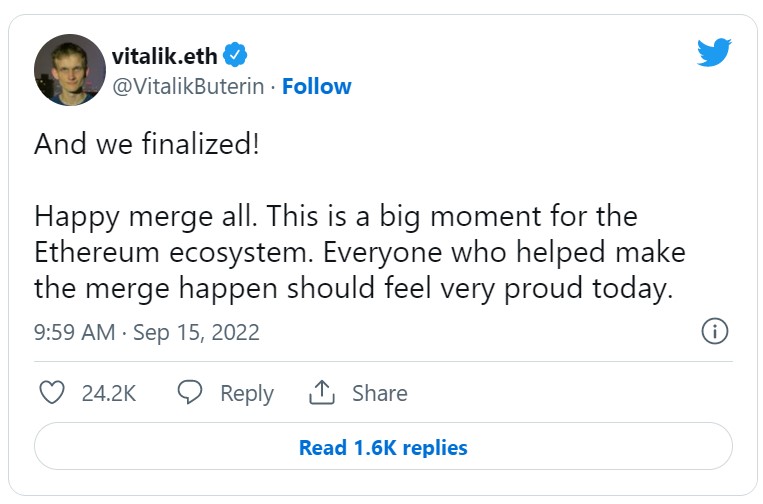Click the Sep 15, 2022 date
The width and height of the screenshot is (763, 504).
point(196,332)
